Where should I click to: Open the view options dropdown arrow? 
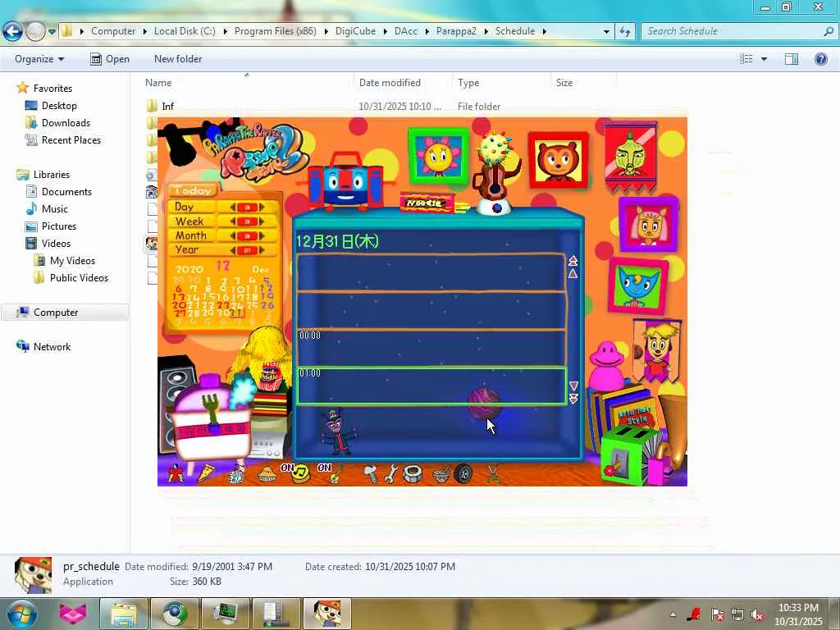(x=764, y=59)
